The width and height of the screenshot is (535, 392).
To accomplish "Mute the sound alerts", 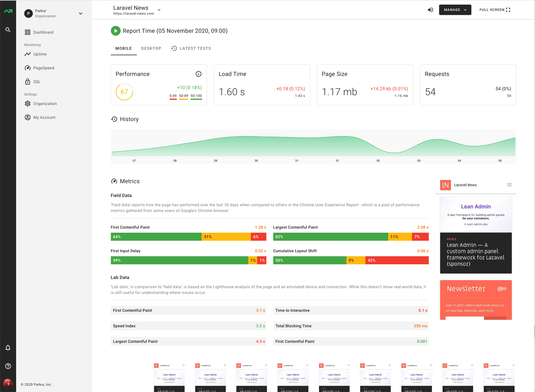I will point(430,9).
